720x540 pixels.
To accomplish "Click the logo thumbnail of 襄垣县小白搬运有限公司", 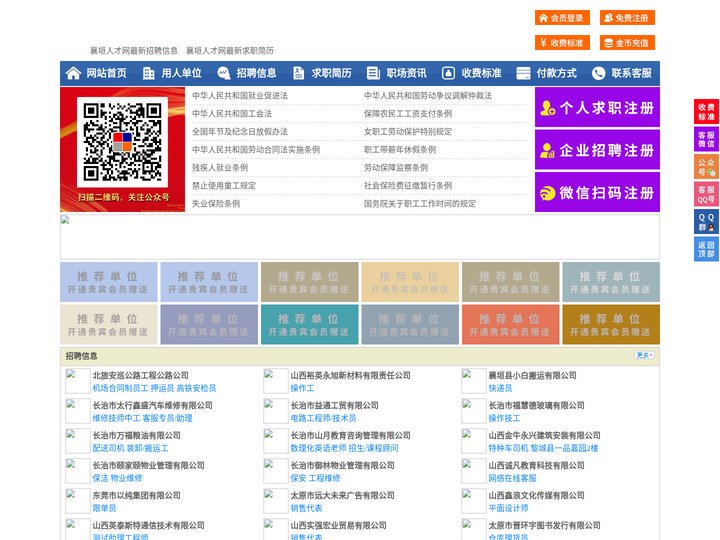I will point(473,381).
